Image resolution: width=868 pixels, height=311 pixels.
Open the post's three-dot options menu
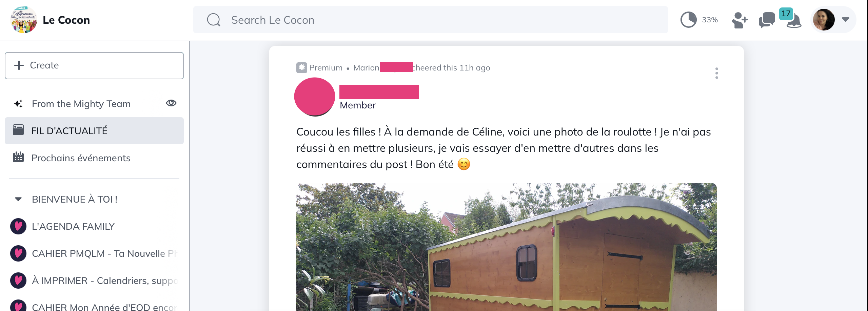click(716, 73)
